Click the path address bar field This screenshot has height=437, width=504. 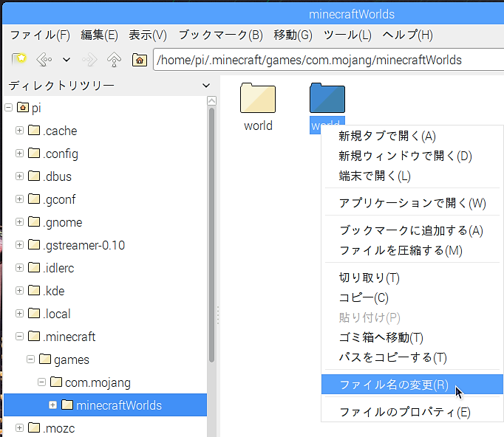[x=325, y=60]
